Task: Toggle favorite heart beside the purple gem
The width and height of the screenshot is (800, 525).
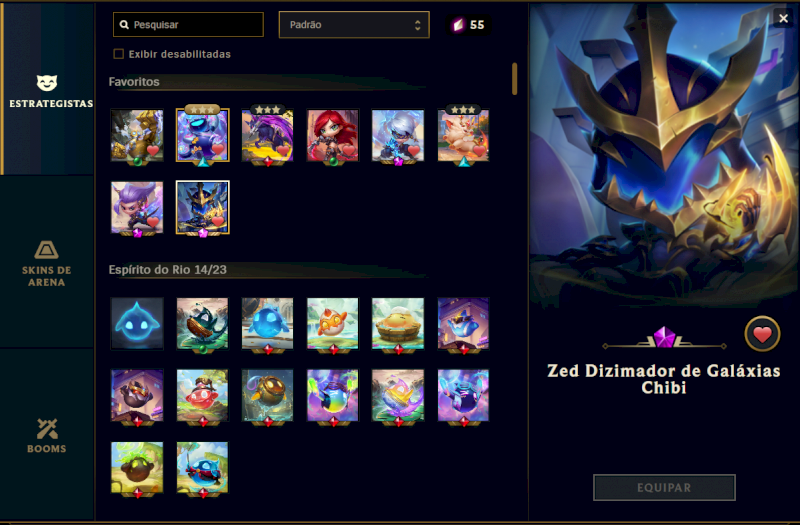Action: click(762, 334)
